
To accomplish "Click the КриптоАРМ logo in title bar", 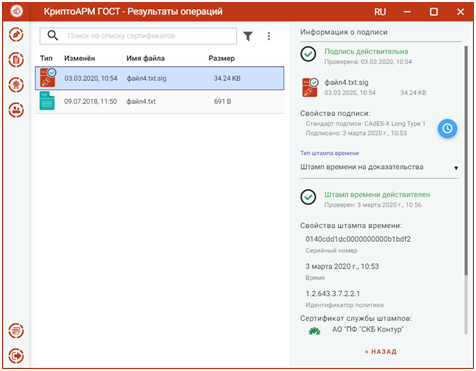I will [16, 11].
